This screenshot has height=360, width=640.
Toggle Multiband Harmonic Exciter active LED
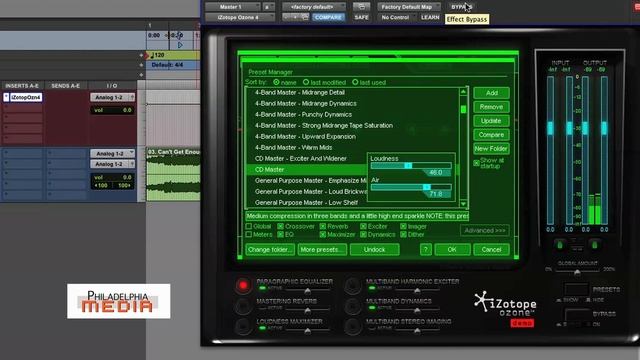pyautogui.click(x=371, y=288)
